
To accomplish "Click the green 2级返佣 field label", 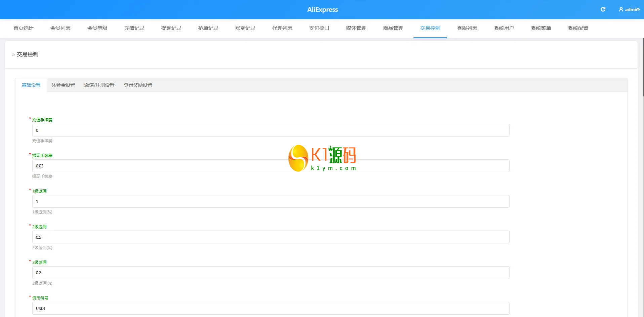I will tap(40, 227).
